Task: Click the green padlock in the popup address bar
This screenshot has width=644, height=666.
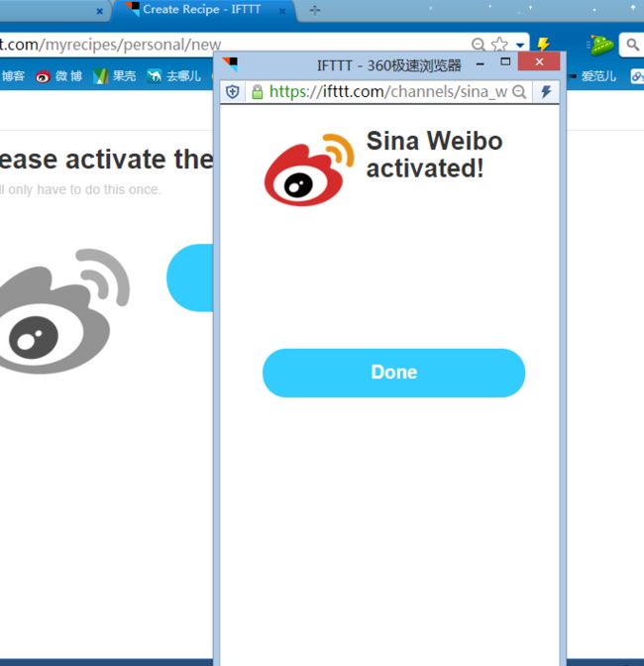Action: (x=258, y=92)
